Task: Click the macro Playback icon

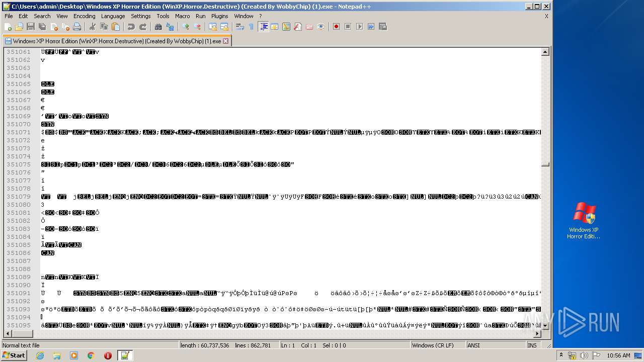Action: pos(359,27)
